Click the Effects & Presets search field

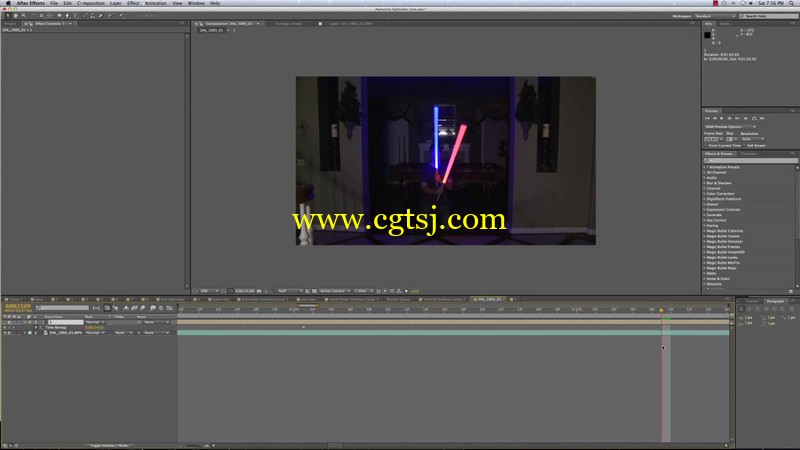coord(750,161)
